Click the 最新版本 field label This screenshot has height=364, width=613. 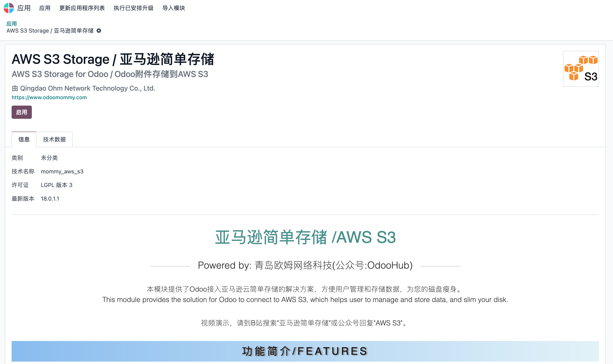23,199
